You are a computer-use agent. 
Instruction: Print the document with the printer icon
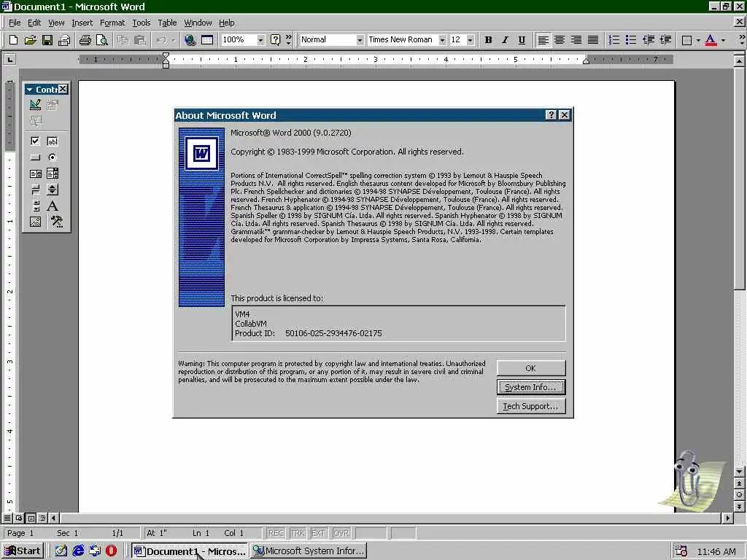85,40
